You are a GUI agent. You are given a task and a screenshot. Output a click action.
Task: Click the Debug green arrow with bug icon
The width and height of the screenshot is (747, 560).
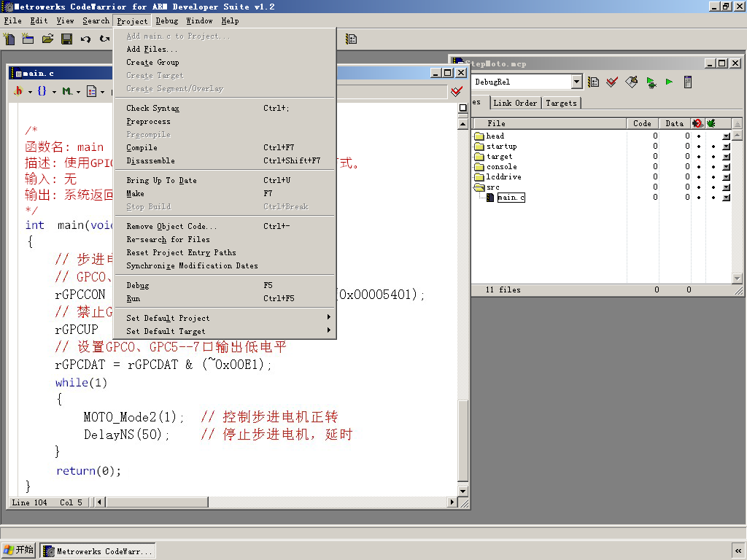pos(651,82)
